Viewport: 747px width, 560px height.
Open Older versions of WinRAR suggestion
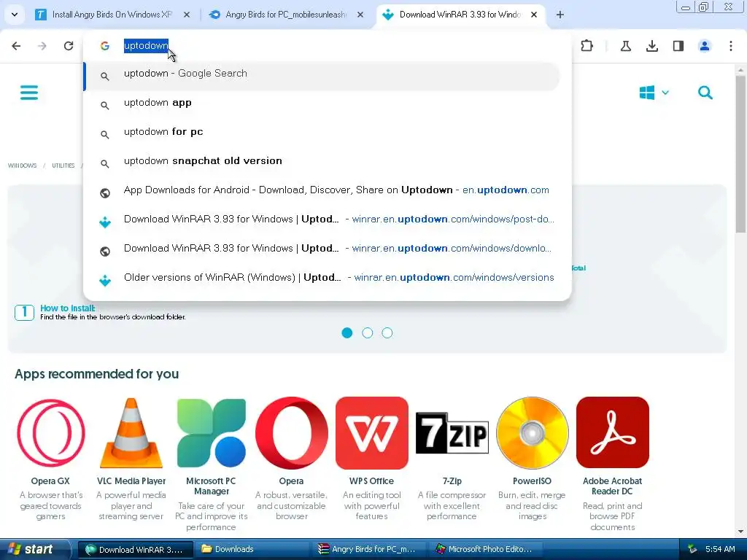coord(322,278)
